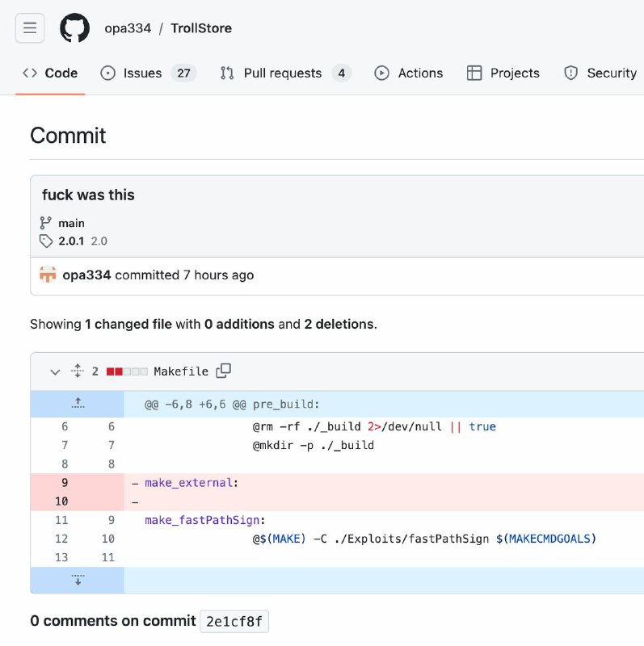Expand all hidden lines icon in Makefile header
Screen dimensions: 644x646
(x=78, y=371)
